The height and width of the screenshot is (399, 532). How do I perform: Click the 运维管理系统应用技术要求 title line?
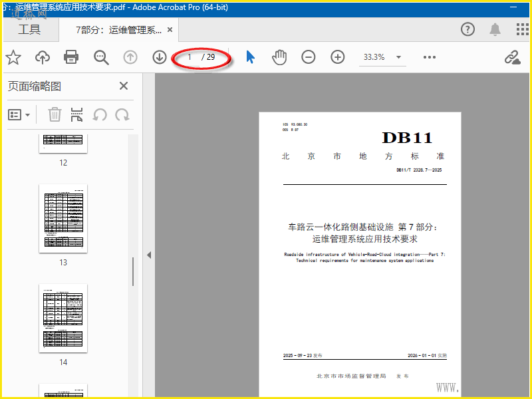364,239
